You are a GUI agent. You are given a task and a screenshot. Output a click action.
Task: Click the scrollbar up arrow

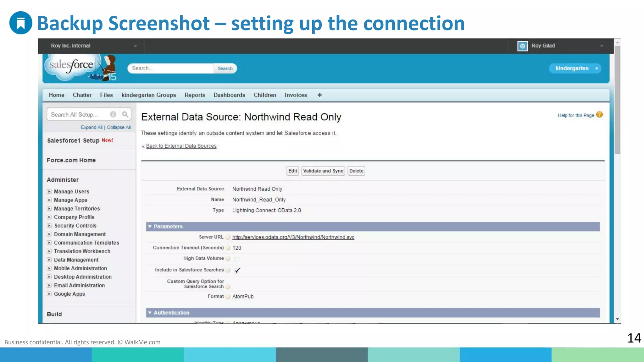618,42
